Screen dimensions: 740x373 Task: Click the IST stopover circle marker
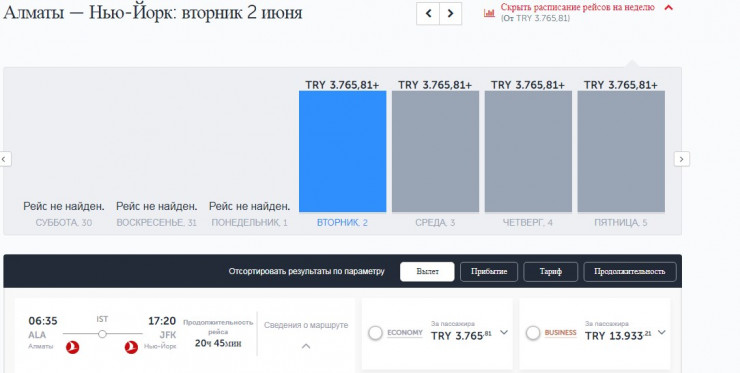[102, 334]
